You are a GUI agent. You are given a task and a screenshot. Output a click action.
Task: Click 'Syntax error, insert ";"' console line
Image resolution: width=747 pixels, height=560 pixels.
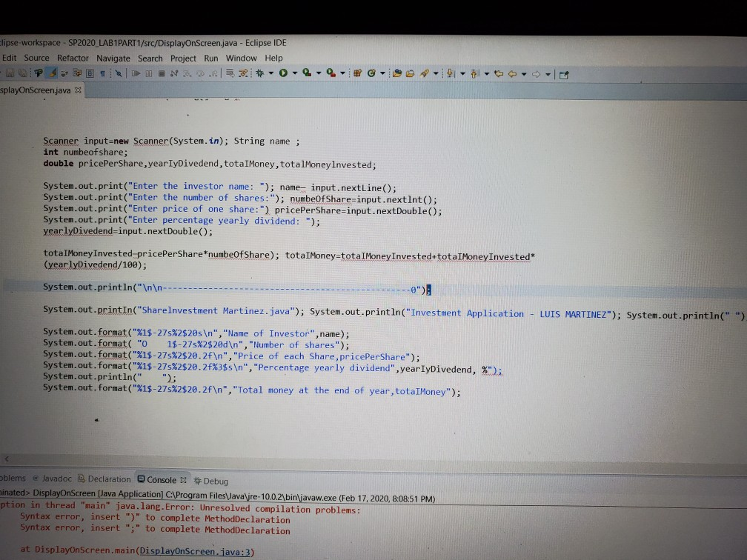(x=155, y=529)
